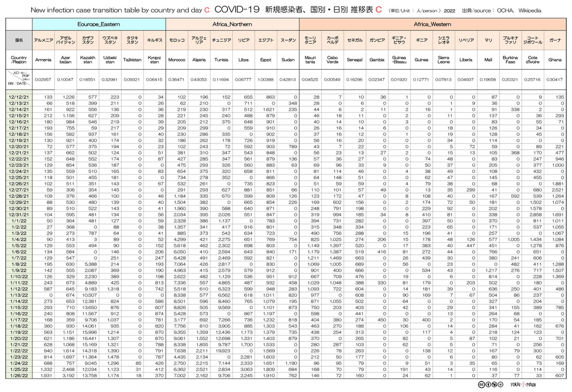572x392 pixels.
Task: Click the 国名 header cell
Action: pos(20,41)
